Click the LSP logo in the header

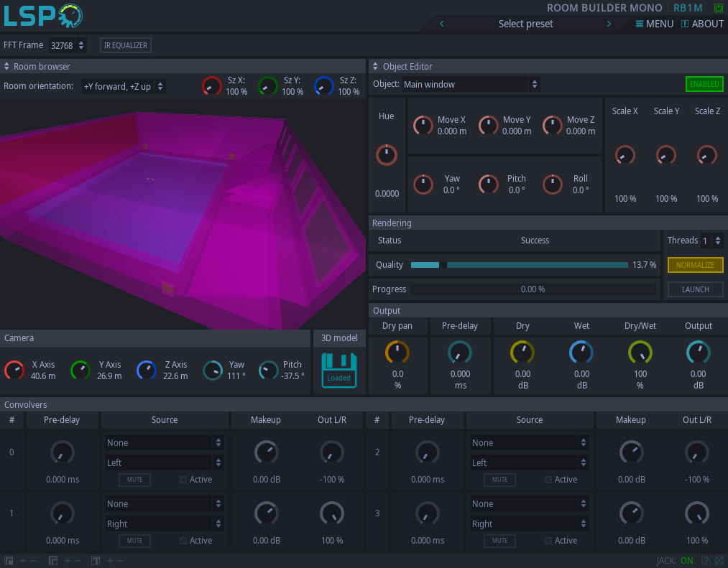[x=42, y=16]
